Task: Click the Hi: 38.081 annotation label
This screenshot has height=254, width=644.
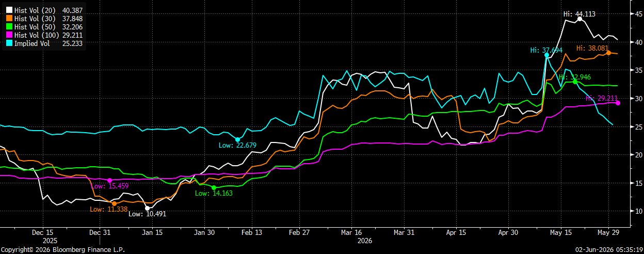Action: (x=593, y=48)
